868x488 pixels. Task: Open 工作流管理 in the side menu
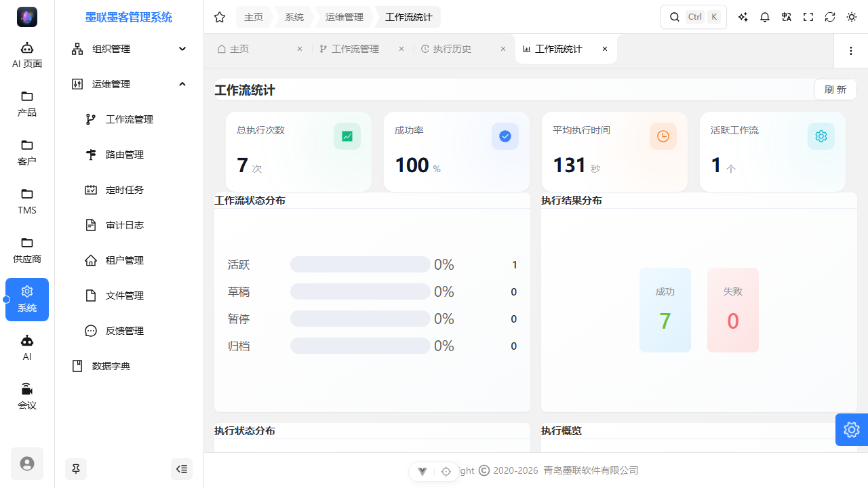coord(129,119)
